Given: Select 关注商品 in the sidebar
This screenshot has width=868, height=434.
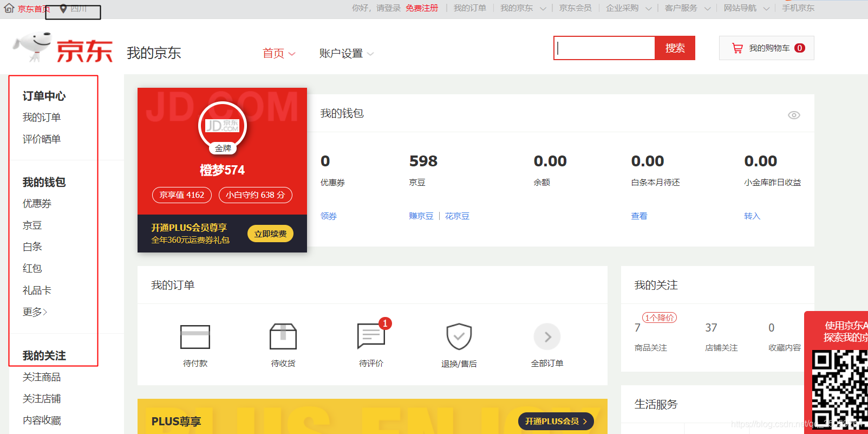Looking at the screenshot, I should pyautogui.click(x=42, y=377).
